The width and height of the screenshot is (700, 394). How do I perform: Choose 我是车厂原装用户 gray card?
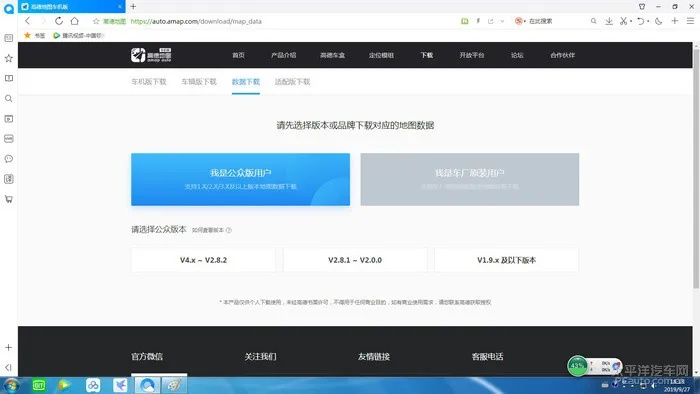point(470,179)
